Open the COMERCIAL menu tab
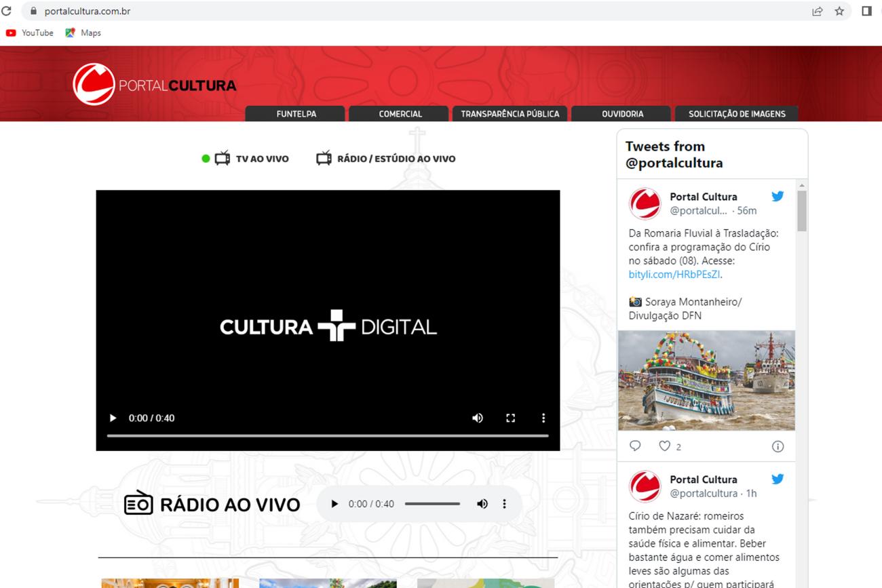This screenshot has height=588, width=882. [x=400, y=114]
